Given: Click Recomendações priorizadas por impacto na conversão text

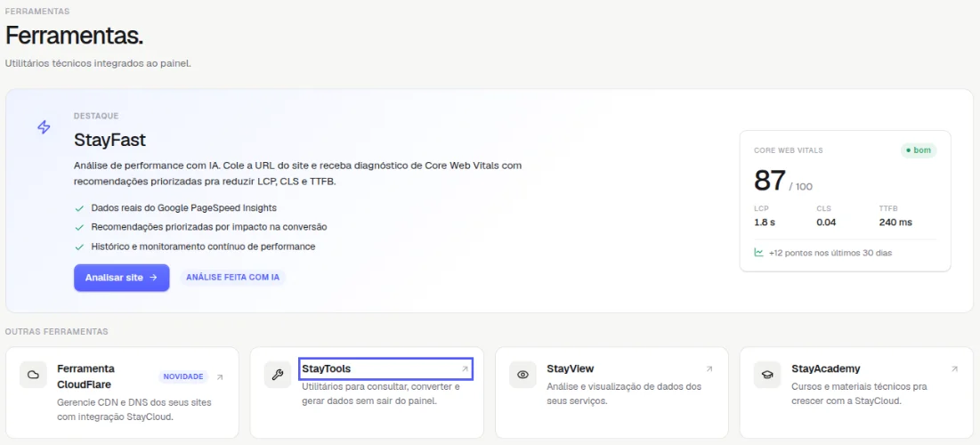Looking at the screenshot, I should (x=209, y=227).
